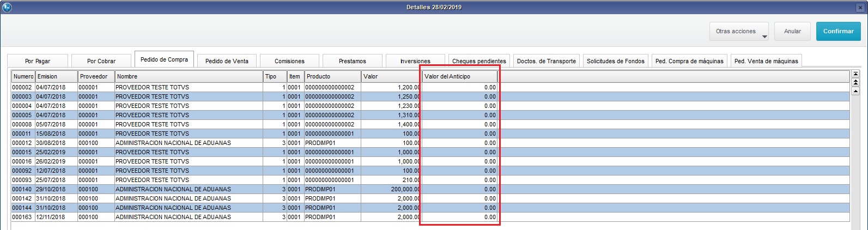Select order number 000004
This screenshot has width=868, height=230.
pyautogui.click(x=22, y=106)
